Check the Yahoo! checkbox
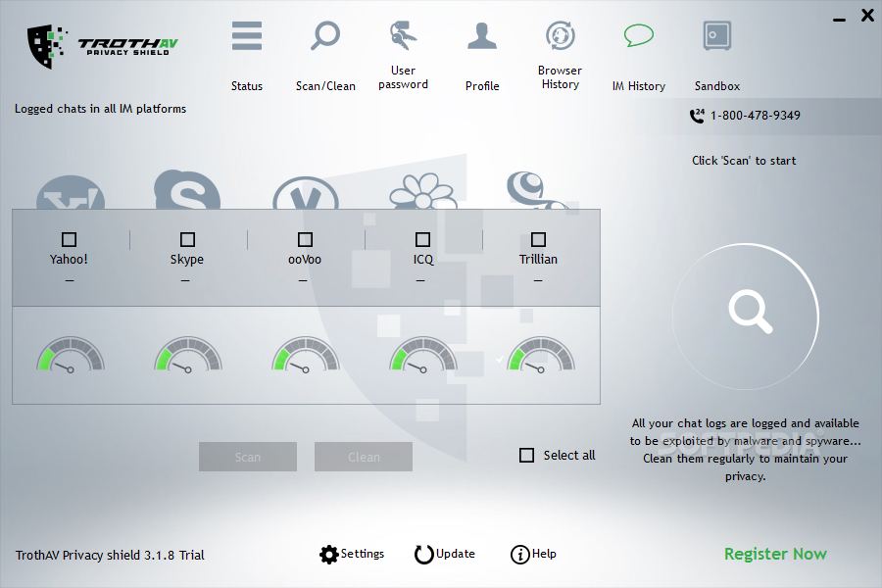The width and height of the screenshot is (882, 588). pyautogui.click(x=70, y=240)
